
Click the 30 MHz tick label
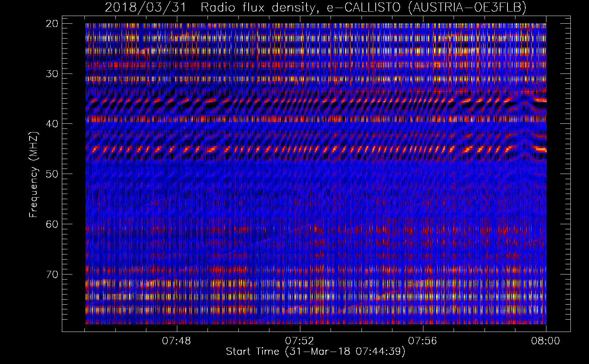[x=52, y=74]
